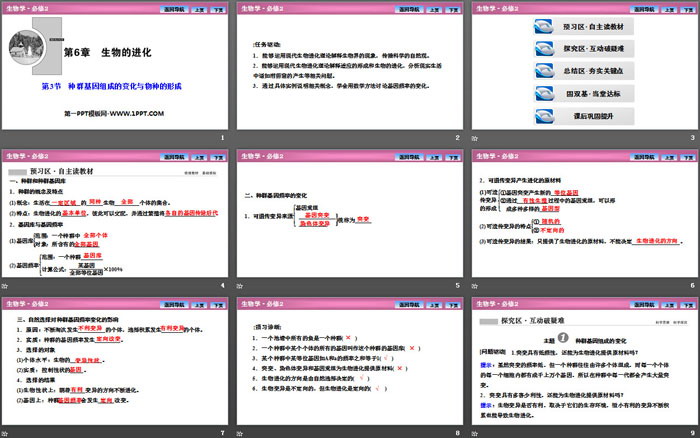The image size is (700, 438).
Task: Click 上页 button on slide 3
Action: click(x=669, y=9)
